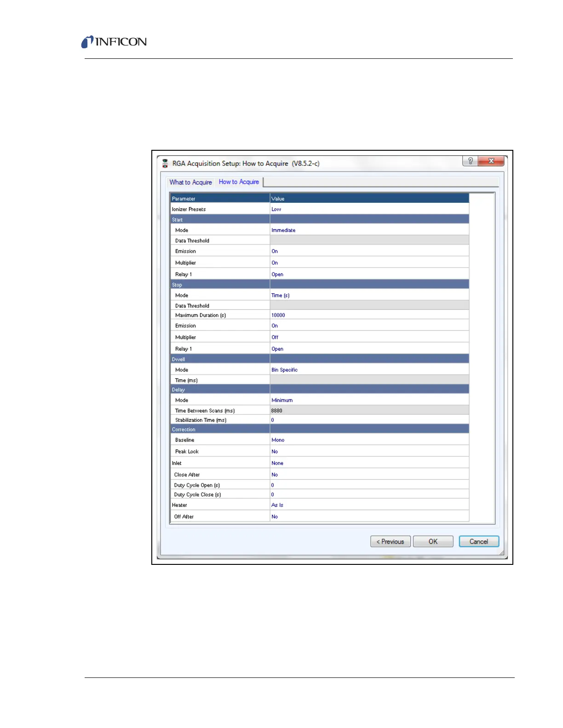The width and height of the screenshot is (563, 728).
Task: Click the dialog resize grip corner
Action: [501, 553]
